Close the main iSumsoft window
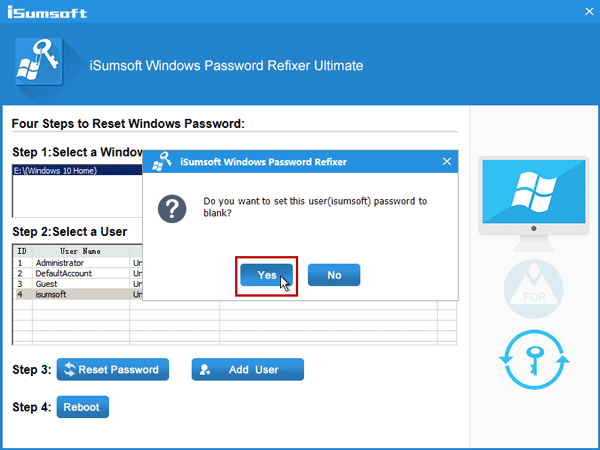The image size is (600, 450). point(589,11)
